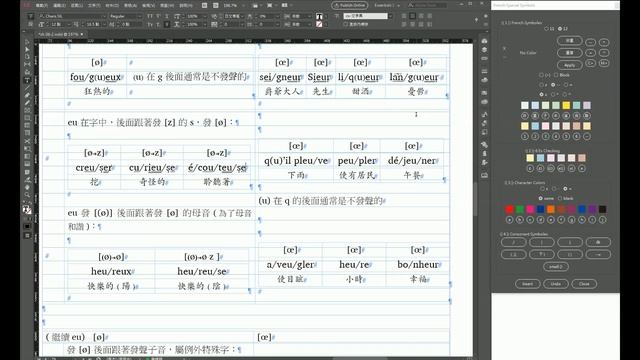Open the 檢視 (V) View menu
Screen dimensions: 640x360
click(148, 6)
